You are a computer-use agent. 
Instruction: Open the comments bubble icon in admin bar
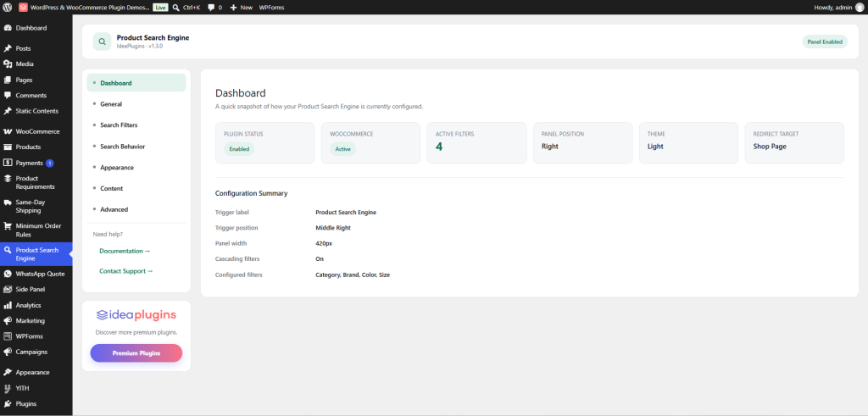[211, 8]
